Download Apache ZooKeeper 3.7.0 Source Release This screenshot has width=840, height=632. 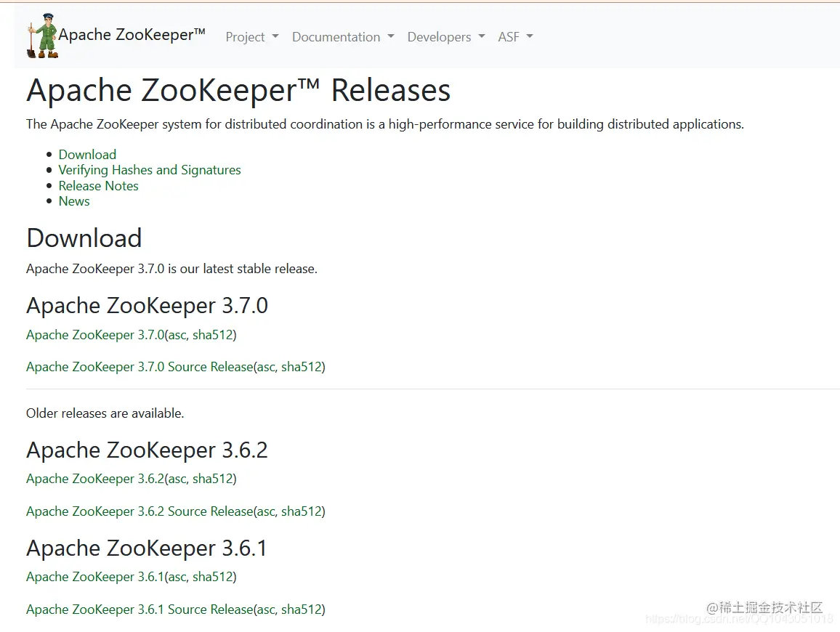click(140, 367)
